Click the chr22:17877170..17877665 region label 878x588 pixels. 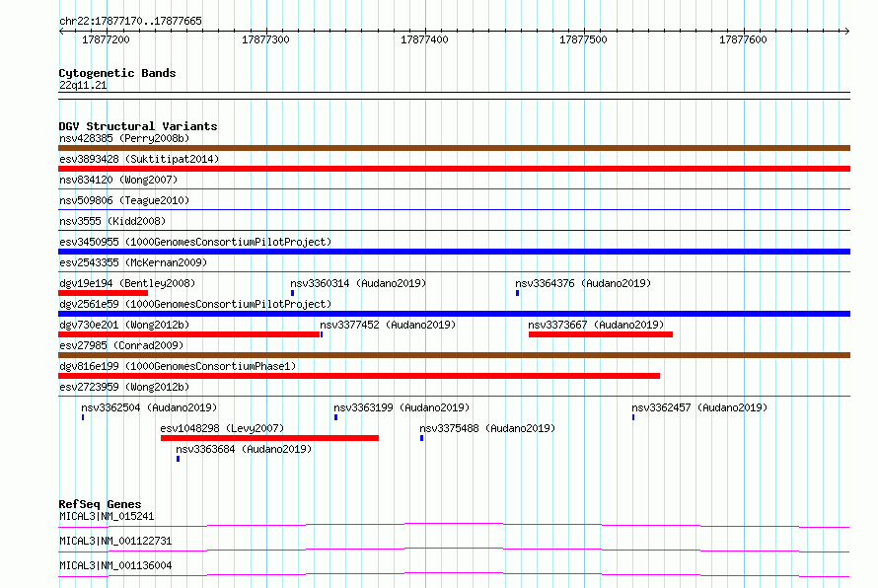click(x=130, y=22)
